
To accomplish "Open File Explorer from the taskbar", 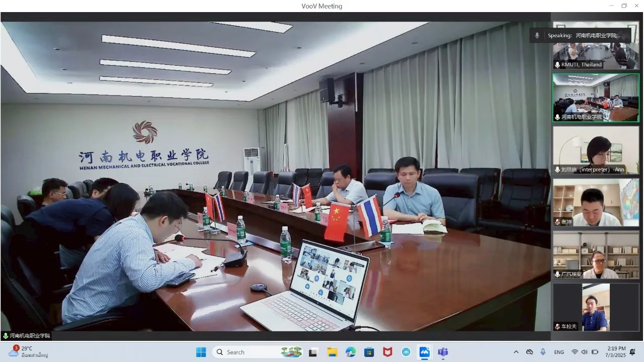I will coord(332,352).
